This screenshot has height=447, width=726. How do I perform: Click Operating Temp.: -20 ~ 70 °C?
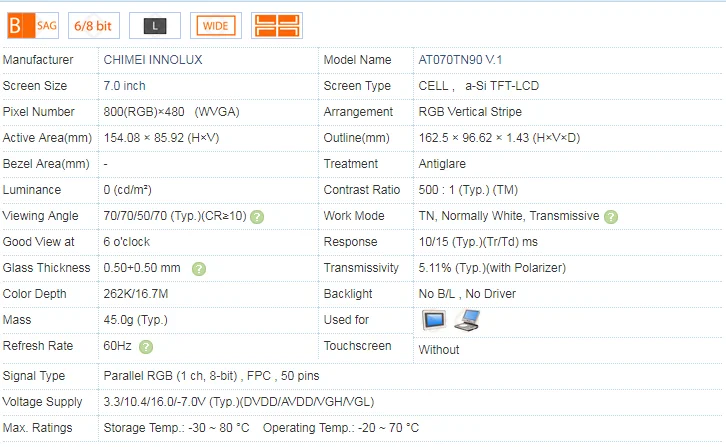341,428
